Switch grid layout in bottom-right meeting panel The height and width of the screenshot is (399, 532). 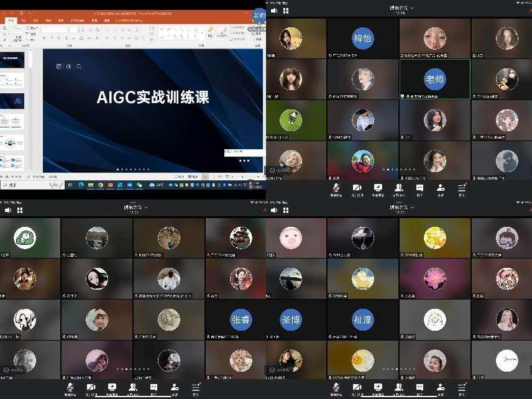[x=286, y=210]
